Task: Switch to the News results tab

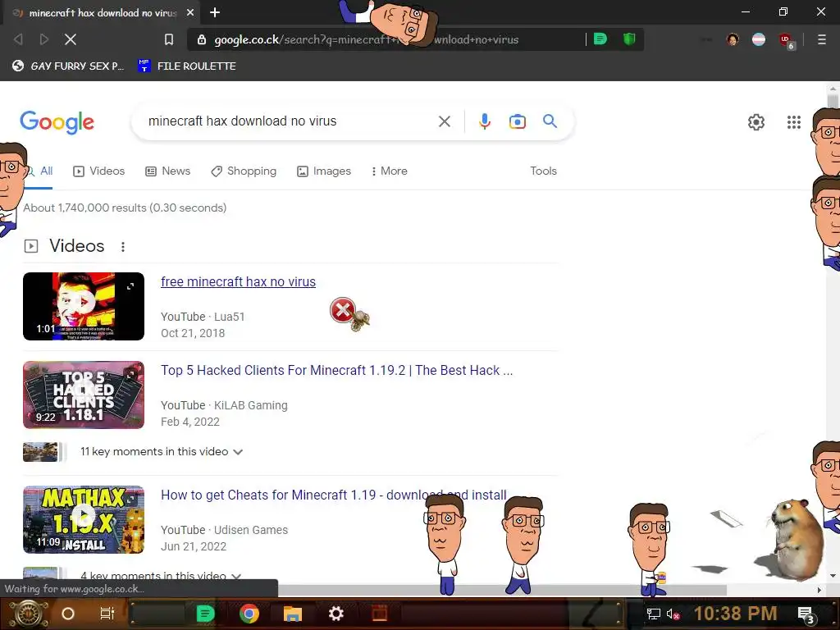Action: click(167, 171)
